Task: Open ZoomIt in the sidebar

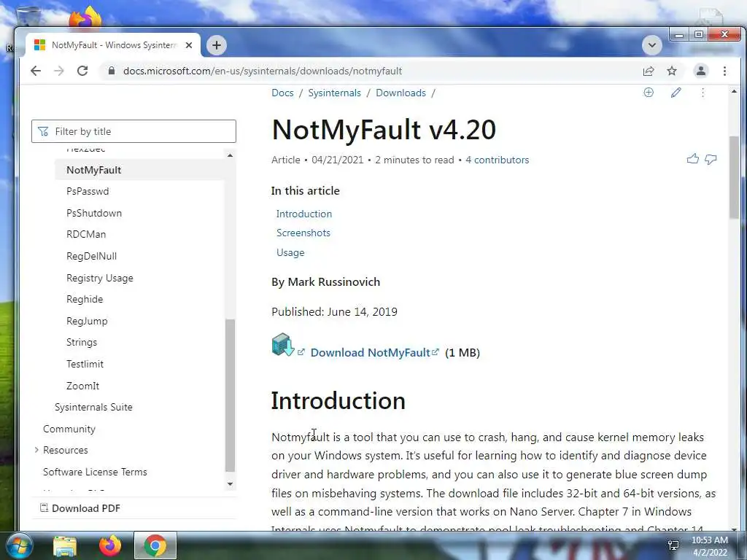Action: [x=83, y=386]
